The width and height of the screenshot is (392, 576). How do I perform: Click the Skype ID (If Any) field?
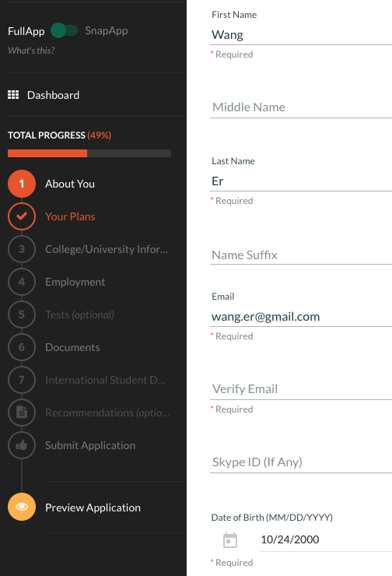click(x=301, y=462)
